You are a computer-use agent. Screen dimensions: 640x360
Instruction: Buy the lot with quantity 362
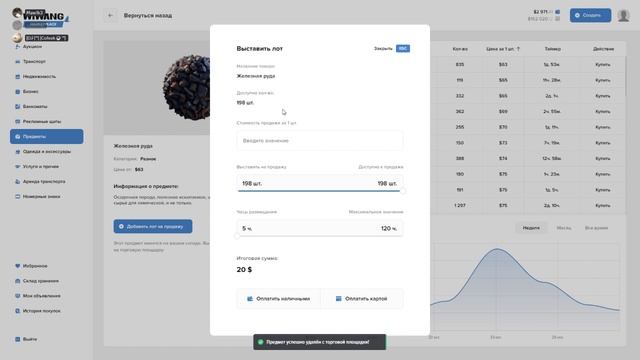(603, 111)
